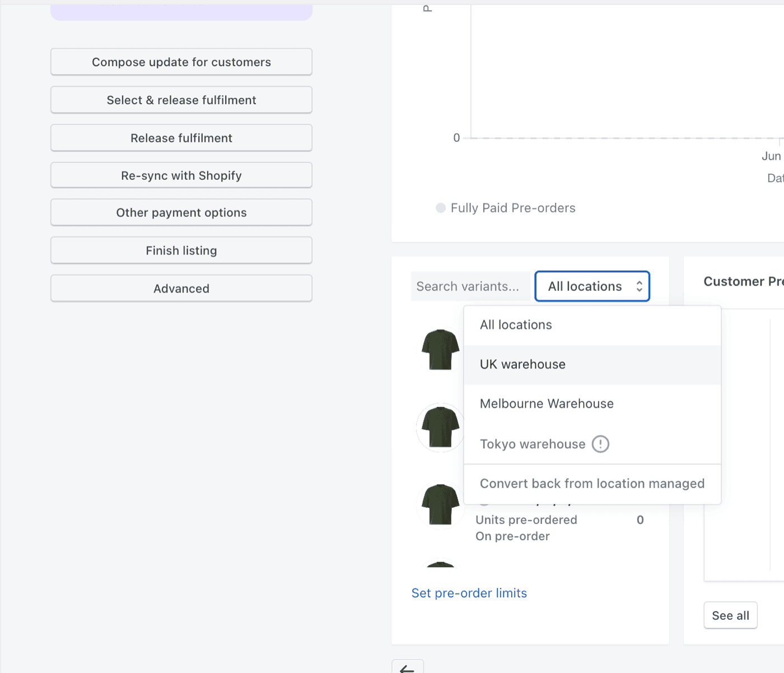Open Other payment options
The width and height of the screenshot is (784, 673).
point(181,212)
